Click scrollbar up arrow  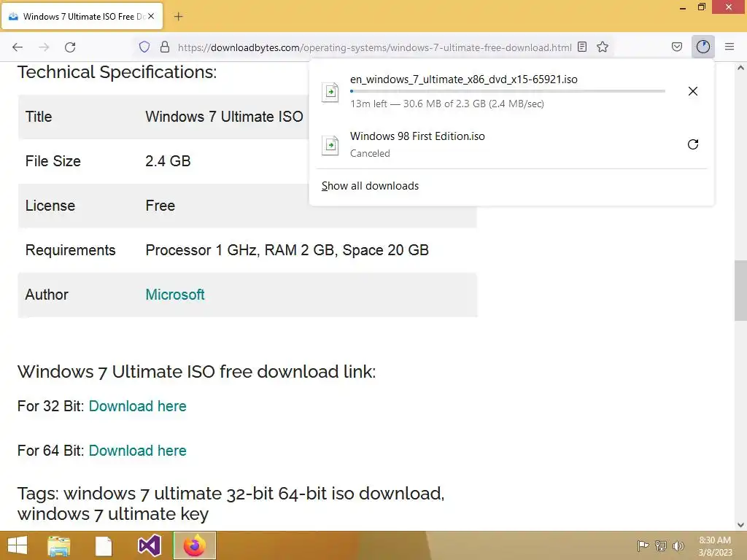[740, 68]
